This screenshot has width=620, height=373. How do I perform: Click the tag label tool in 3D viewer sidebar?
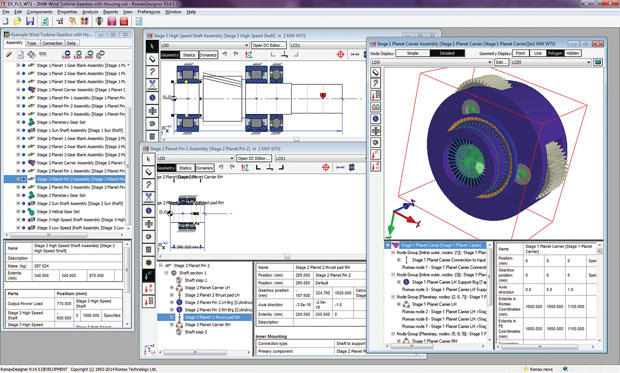[x=375, y=72]
